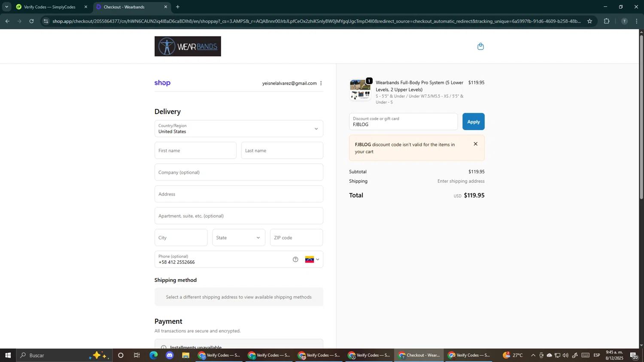Image resolution: width=644 pixels, height=362 pixels.
Task: Click the Wearbands logo
Action: [x=188, y=46]
